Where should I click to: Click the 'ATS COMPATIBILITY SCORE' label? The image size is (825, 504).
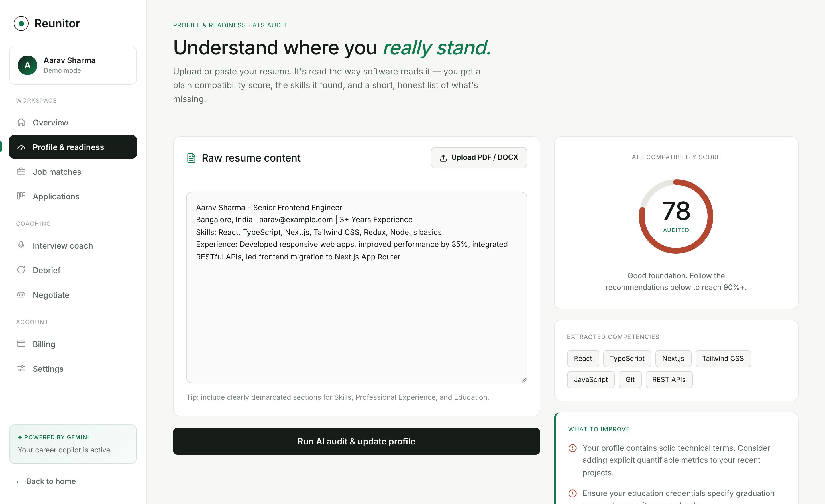pos(676,157)
